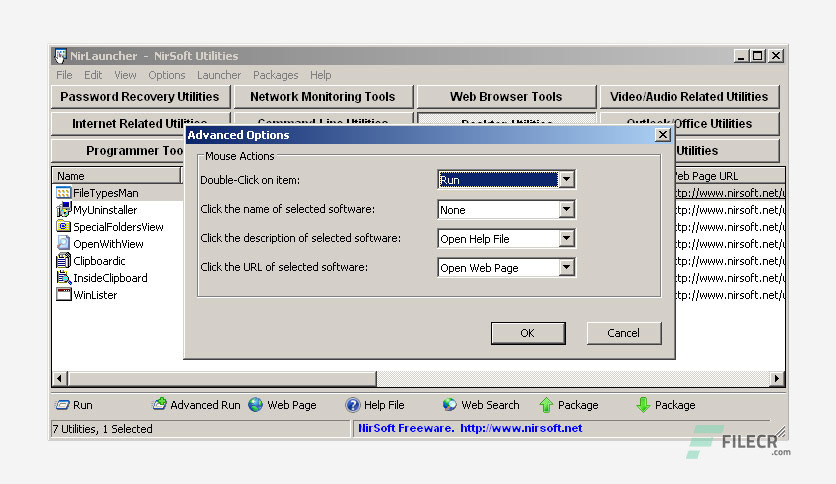Screen dimensions: 836x484
Task: Click the Open Help File combo box value
Action: 475,239
